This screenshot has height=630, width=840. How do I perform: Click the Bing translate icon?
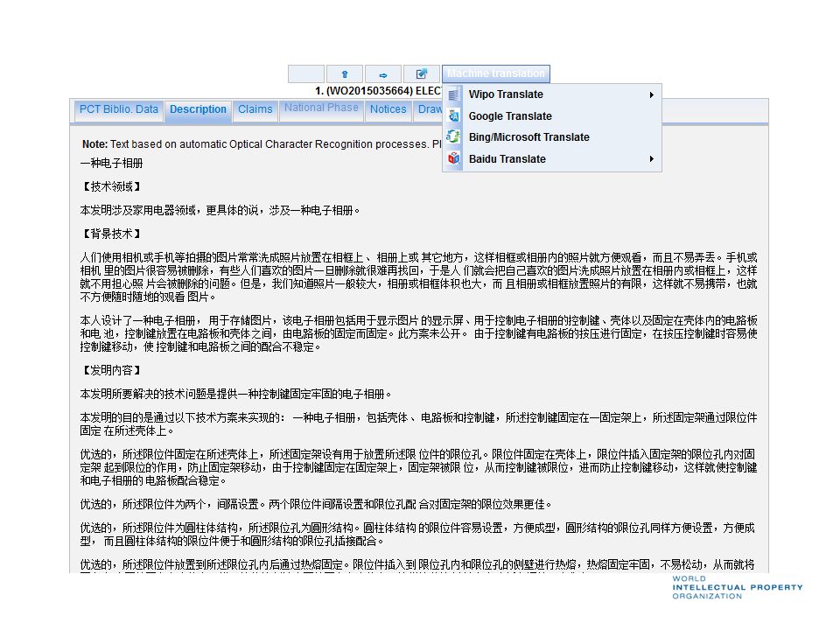pos(454,137)
